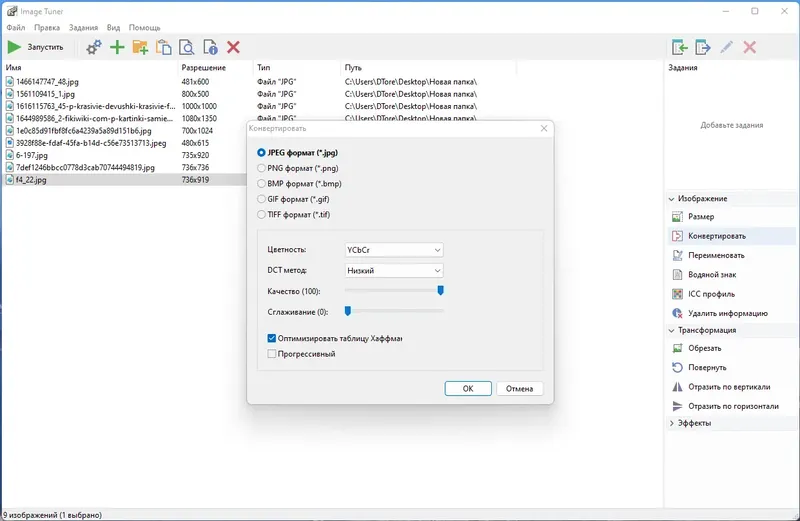Click the Сглаживание smoothing slider handle

point(348,311)
